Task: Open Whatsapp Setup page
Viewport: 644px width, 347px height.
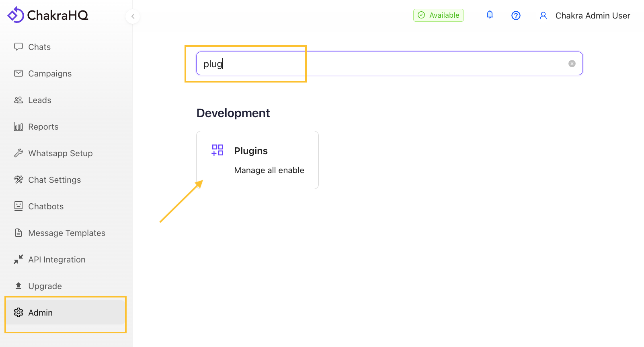Action: coord(60,153)
